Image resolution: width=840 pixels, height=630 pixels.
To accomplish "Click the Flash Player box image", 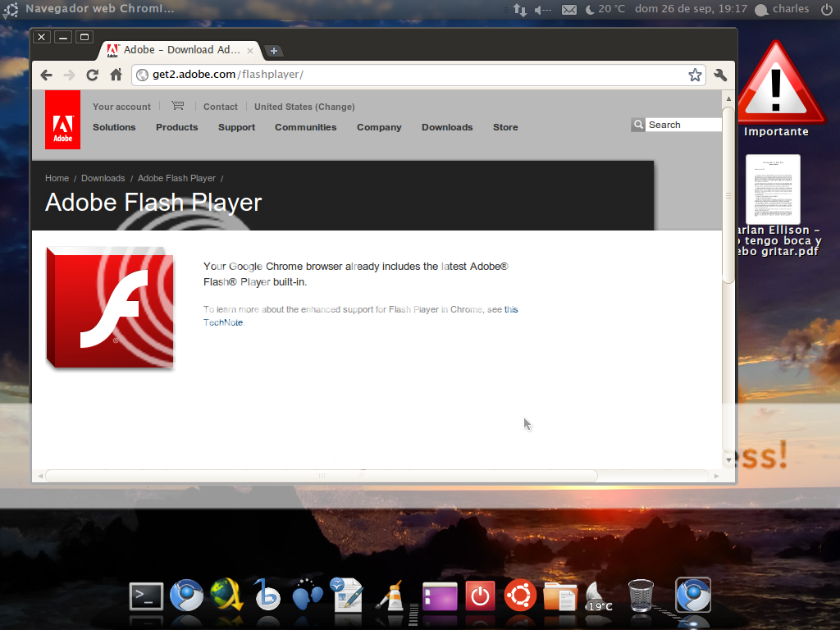I will 110,308.
